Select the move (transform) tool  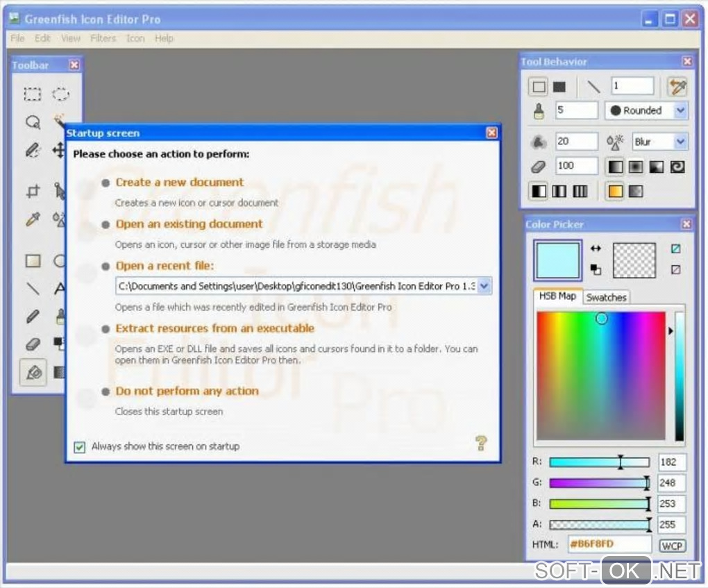point(59,150)
